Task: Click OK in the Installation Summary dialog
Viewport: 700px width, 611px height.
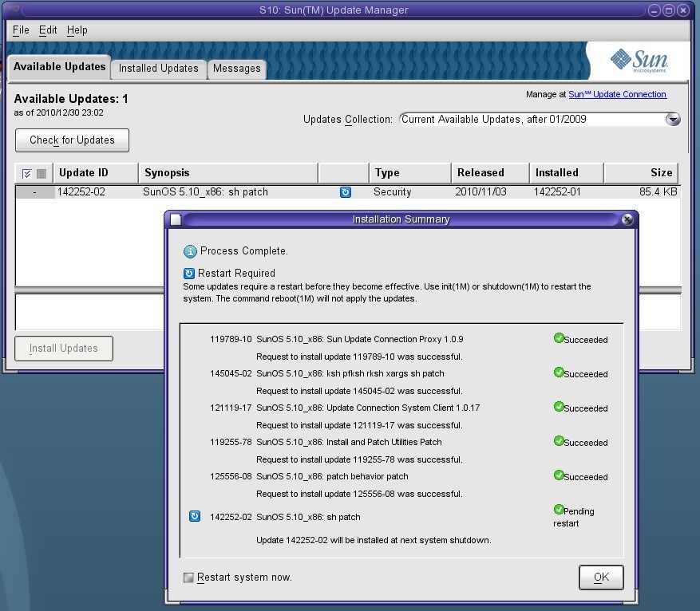Action: (601, 577)
